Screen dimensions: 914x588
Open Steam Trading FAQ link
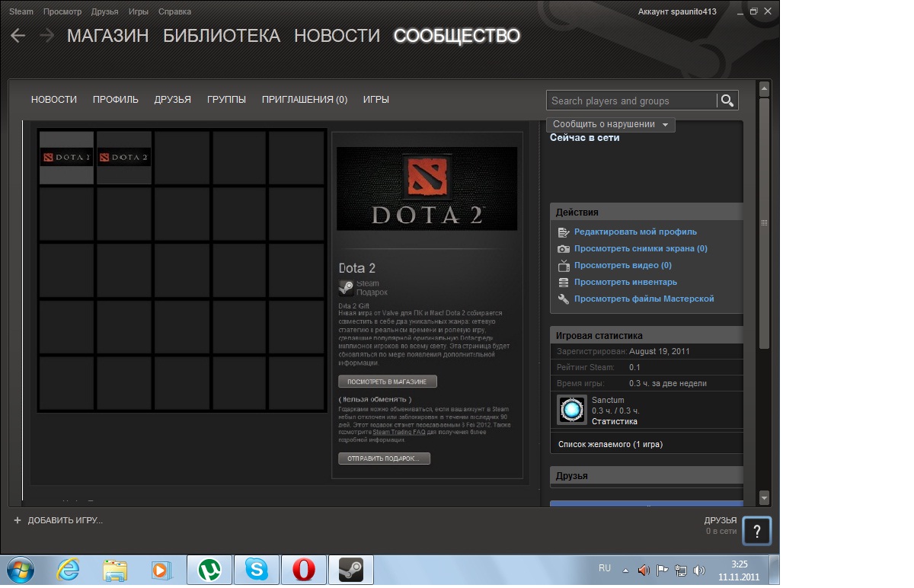[x=399, y=432]
